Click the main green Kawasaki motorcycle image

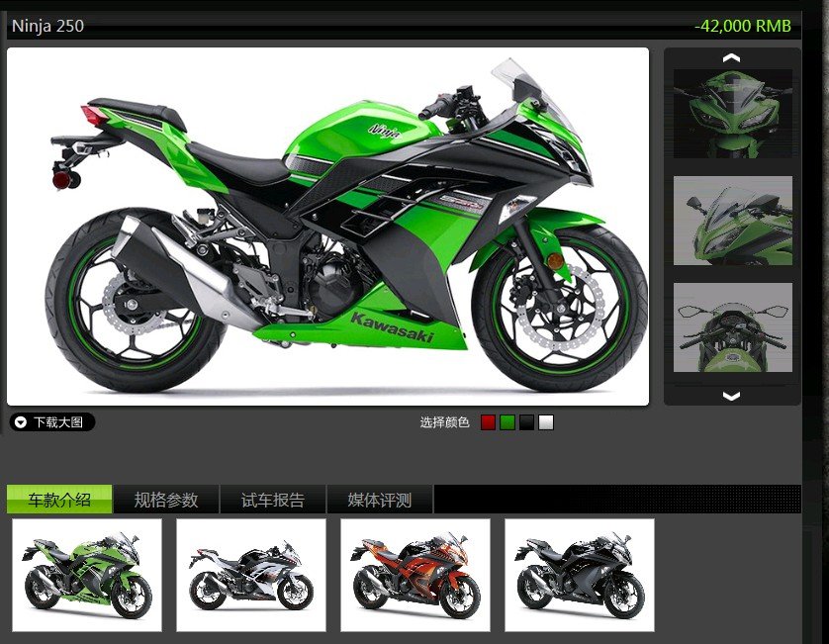click(x=327, y=227)
